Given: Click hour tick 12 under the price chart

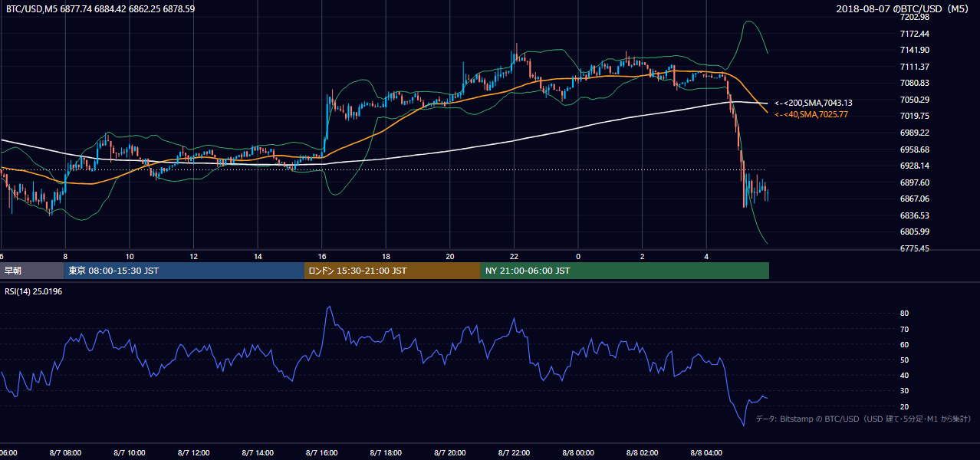Looking at the screenshot, I should 194,257.
